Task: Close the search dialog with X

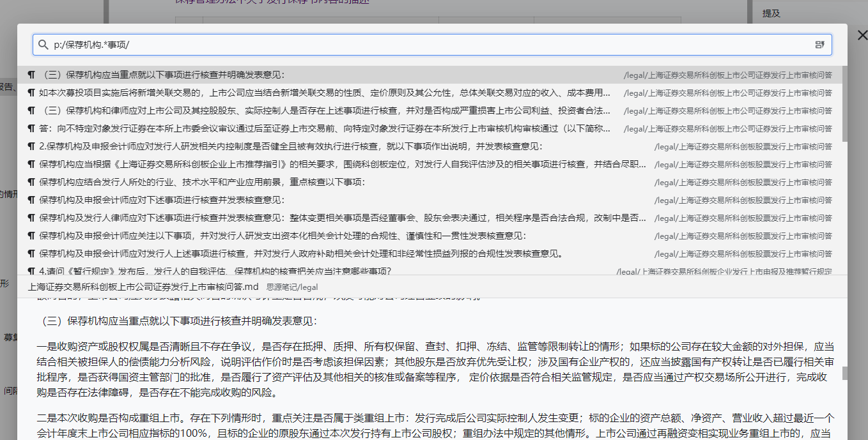Action: 862,35
